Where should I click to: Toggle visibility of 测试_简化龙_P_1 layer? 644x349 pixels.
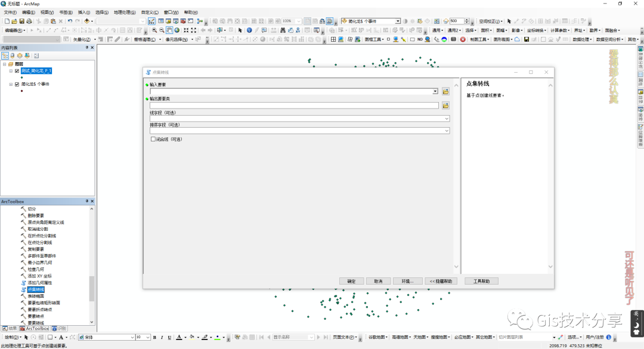point(17,70)
